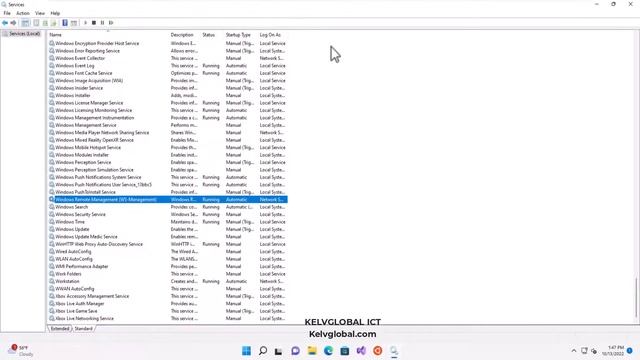Image resolution: width=640 pixels, height=360 pixels.
Task: Select Services (Local) in the console tree
Action: click(x=21, y=33)
